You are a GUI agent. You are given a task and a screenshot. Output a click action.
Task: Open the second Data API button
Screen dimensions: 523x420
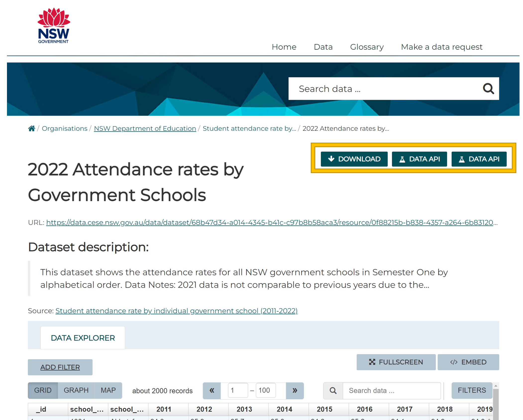pos(478,159)
